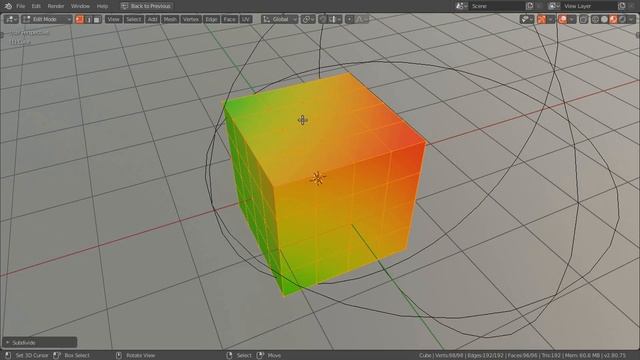This screenshot has height=360, width=640.
Task: Enable edge select mode
Action: (x=89, y=19)
